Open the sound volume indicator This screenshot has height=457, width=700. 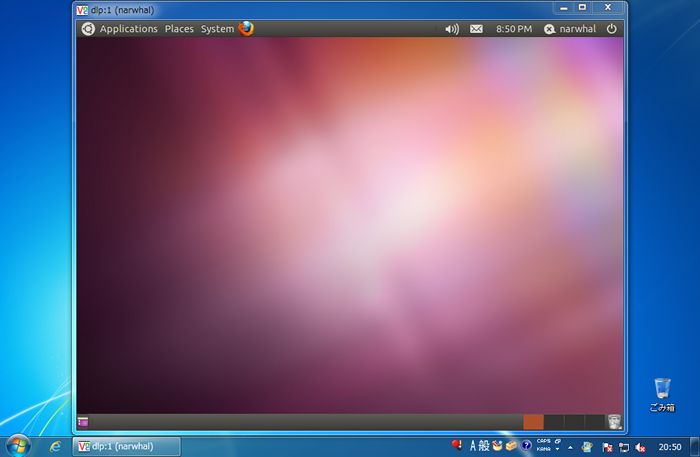[x=452, y=29]
